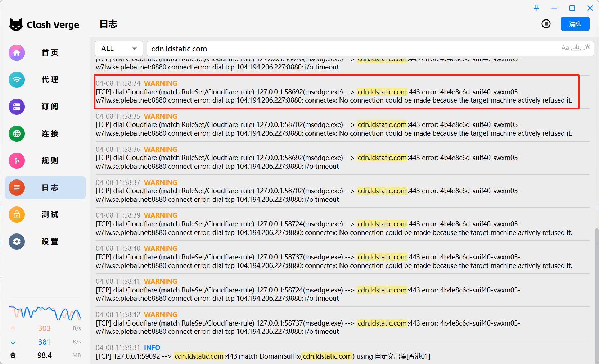Toggle regular expression filter

(587, 47)
